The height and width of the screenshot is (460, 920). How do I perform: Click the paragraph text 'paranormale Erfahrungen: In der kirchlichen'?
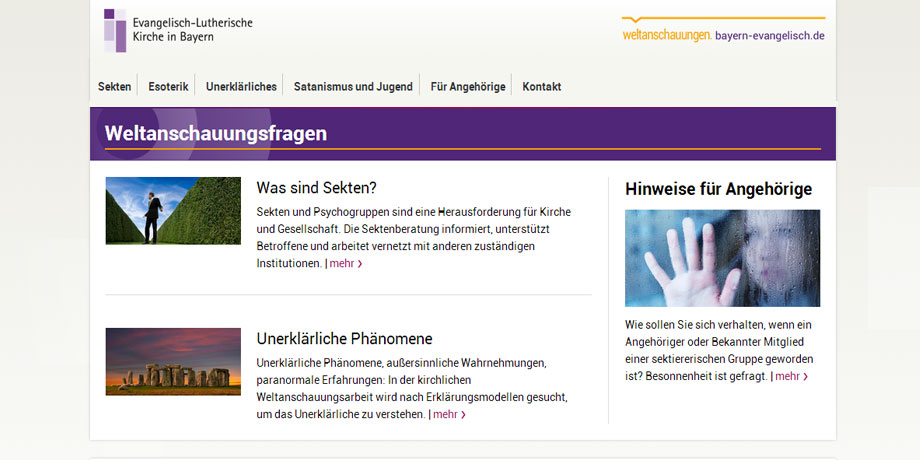click(364, 380)
